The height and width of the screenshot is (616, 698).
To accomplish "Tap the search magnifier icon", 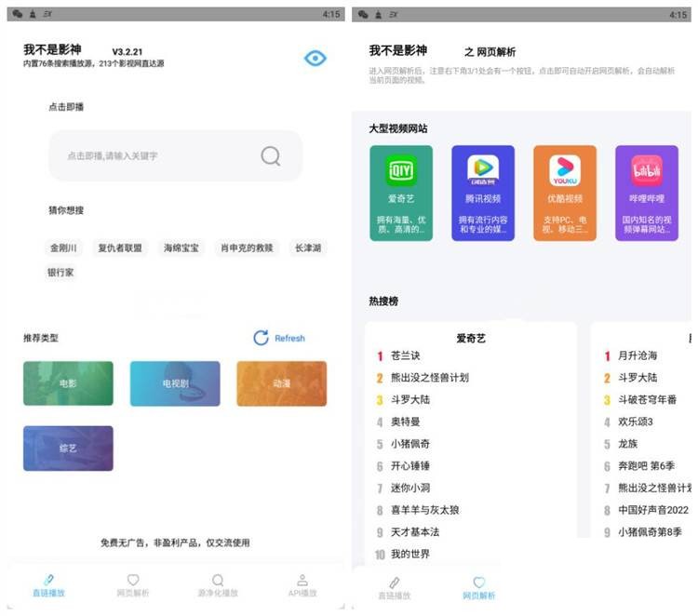I will point(271,155).
